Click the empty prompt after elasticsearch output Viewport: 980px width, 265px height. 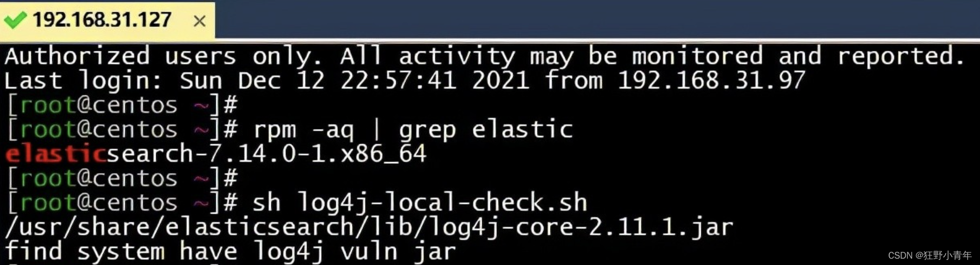click(122, 178)
